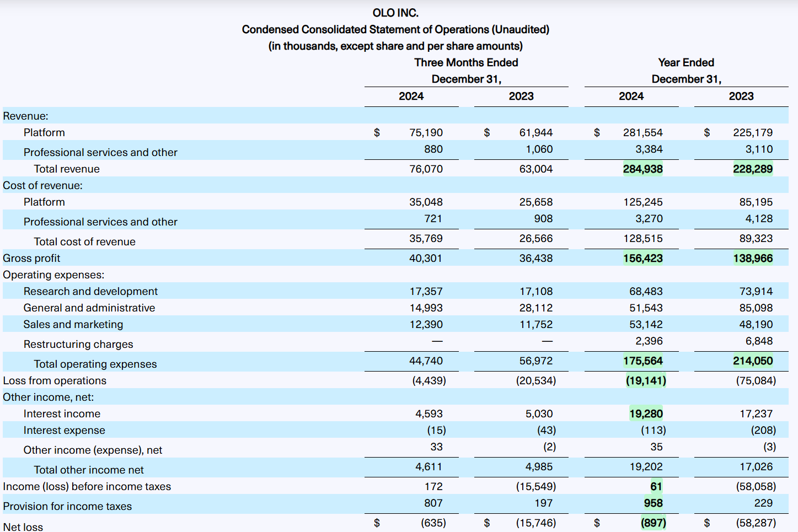Click the 'Interest income' row label

[62, 413]
